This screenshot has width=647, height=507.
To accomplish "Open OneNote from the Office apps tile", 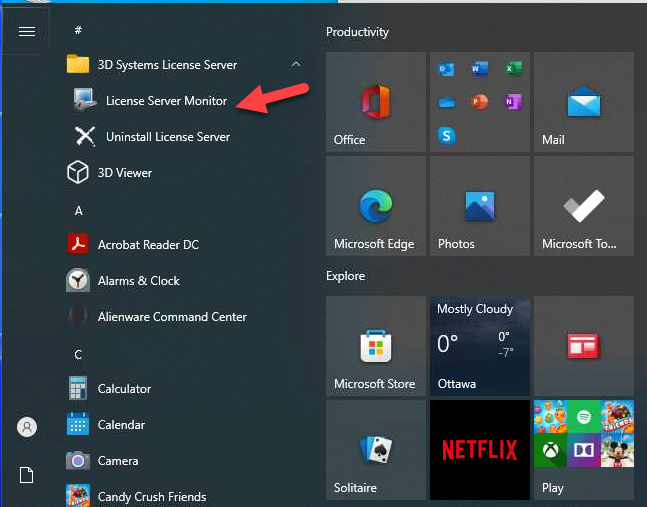I will 513,101.
